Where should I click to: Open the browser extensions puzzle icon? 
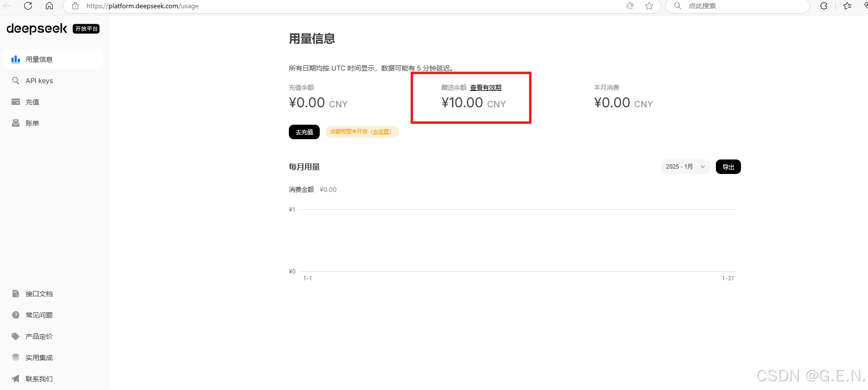coord(824,6)
